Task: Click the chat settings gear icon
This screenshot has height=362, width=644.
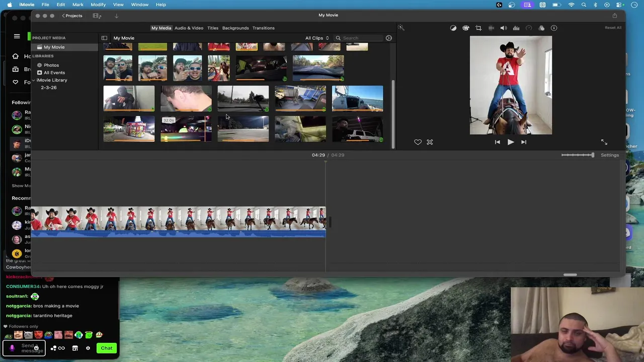Action: (x=88, y=348)
